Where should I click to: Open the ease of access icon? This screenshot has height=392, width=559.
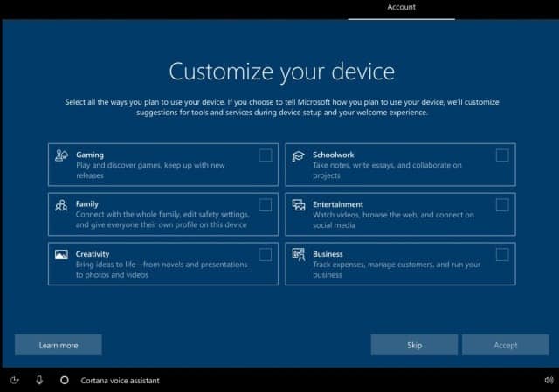point(15,381)
